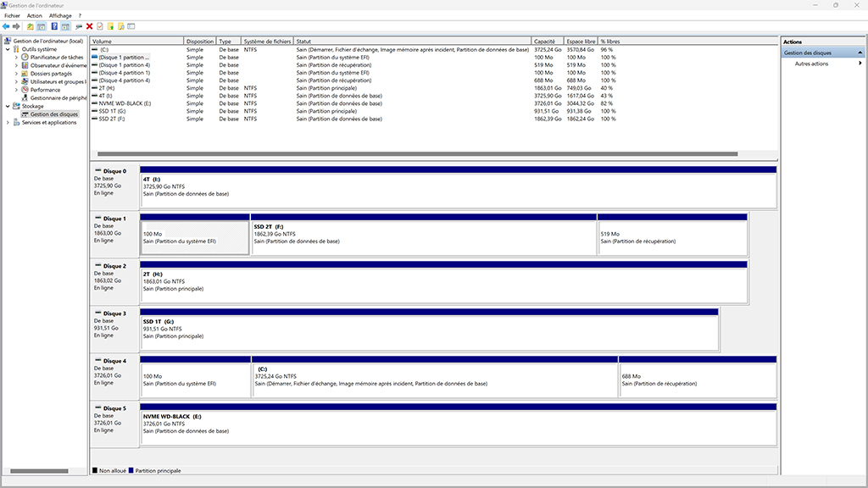Collapse the Outils système node

pos(8,49)
